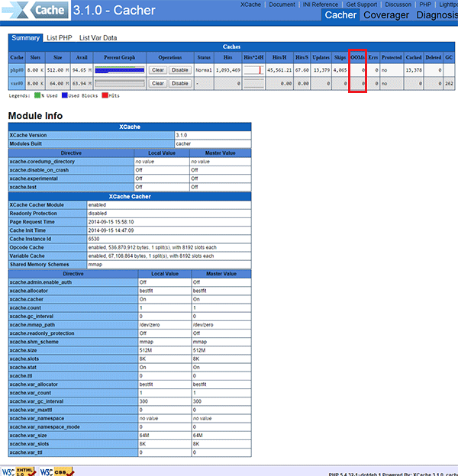
Task: Select the Summary sub-tab
Action: click(x=25, y=38)
